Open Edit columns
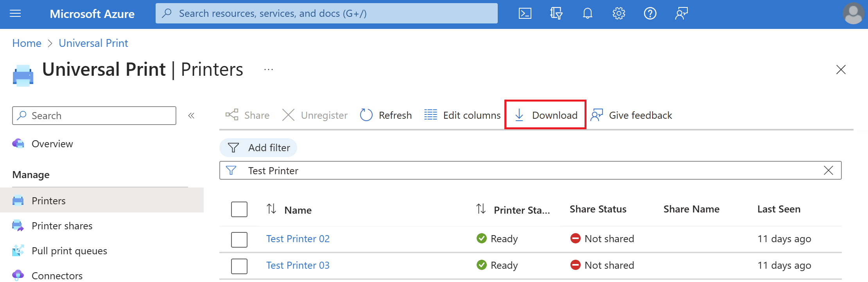Screen dimensions: 868x282 pos(462,115)
